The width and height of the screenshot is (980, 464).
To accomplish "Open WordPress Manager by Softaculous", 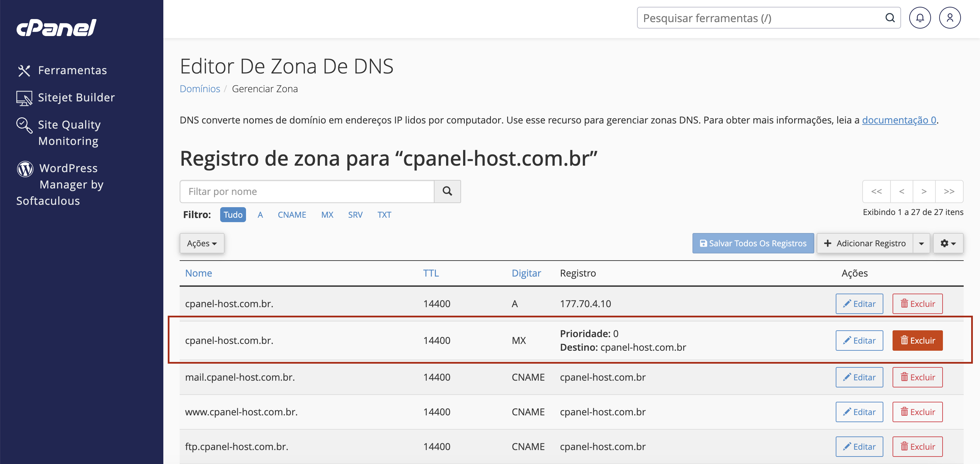I will click(x=60, y=184).
